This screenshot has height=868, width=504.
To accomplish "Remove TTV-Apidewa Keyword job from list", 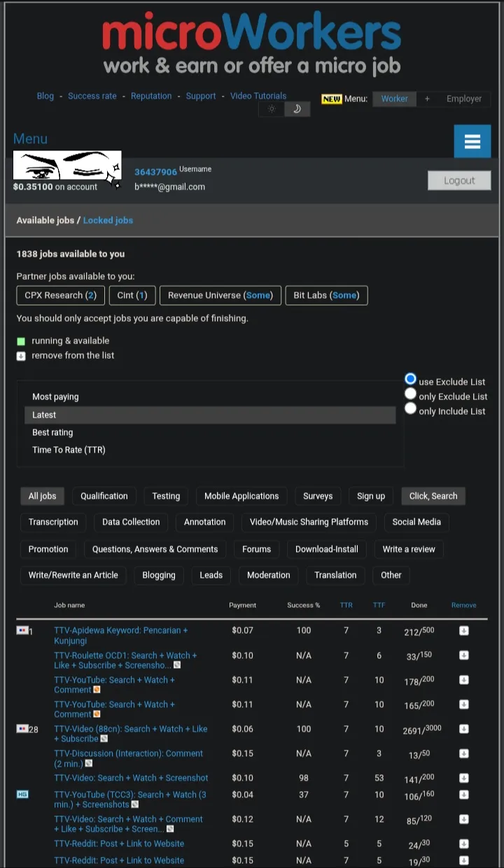I will [463, 631].
